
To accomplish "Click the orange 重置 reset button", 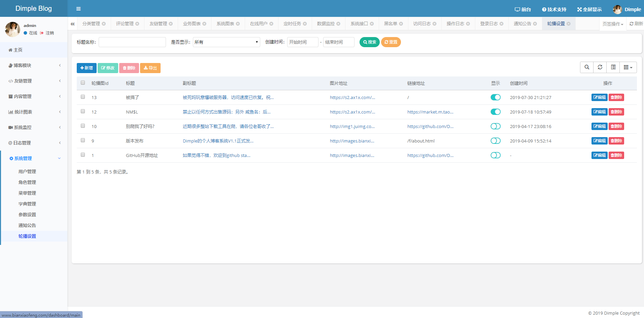I will [x=391, y=42].
